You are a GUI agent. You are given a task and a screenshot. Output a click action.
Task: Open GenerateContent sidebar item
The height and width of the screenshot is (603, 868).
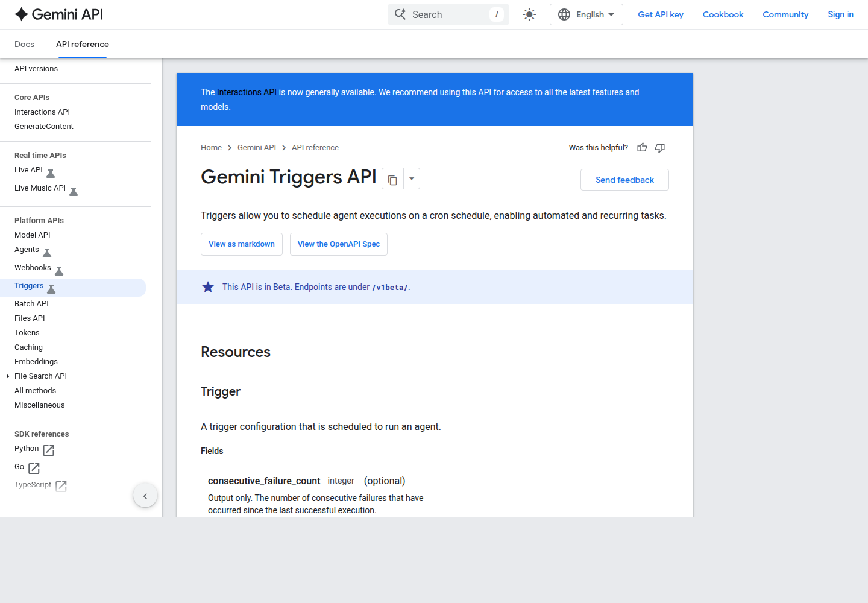click(44, 127)
